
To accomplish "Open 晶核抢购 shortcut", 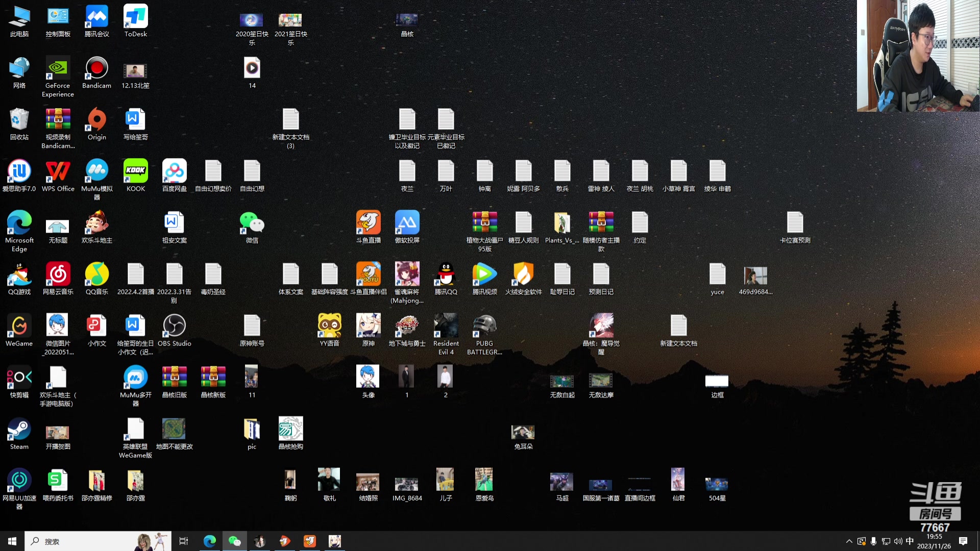I will 291,433.
